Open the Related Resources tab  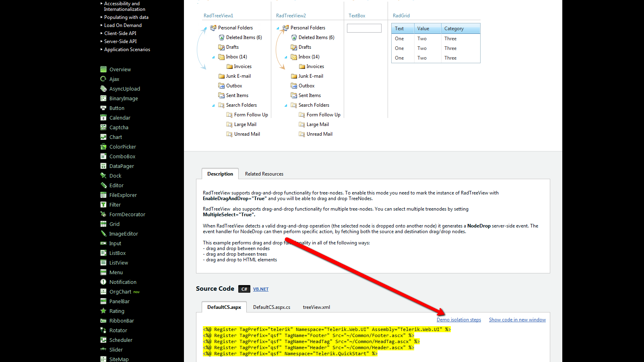pyautogui.click(x=264, y=174)
